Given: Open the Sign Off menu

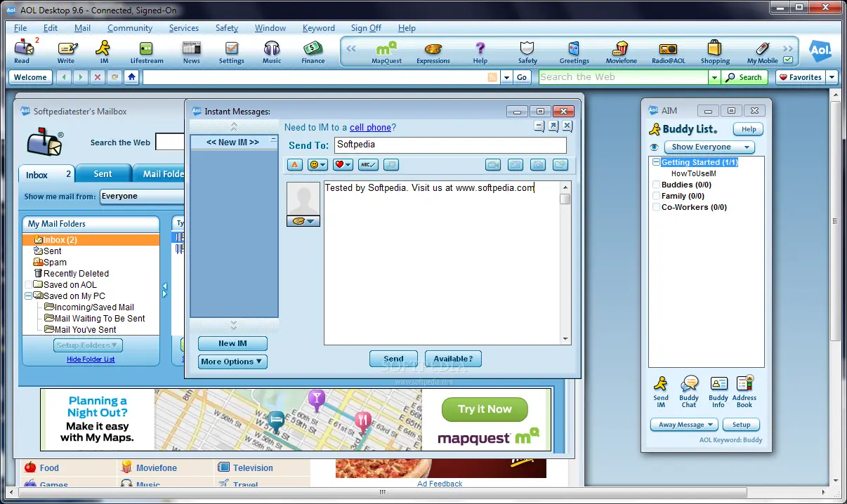Looking at the screenshot, I should (x=366, y=28).
